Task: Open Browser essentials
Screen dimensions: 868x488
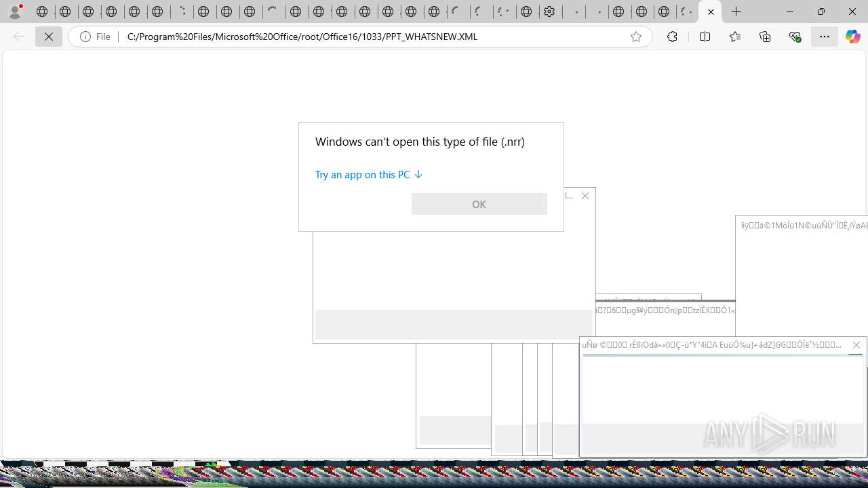Action: (795, 37)
